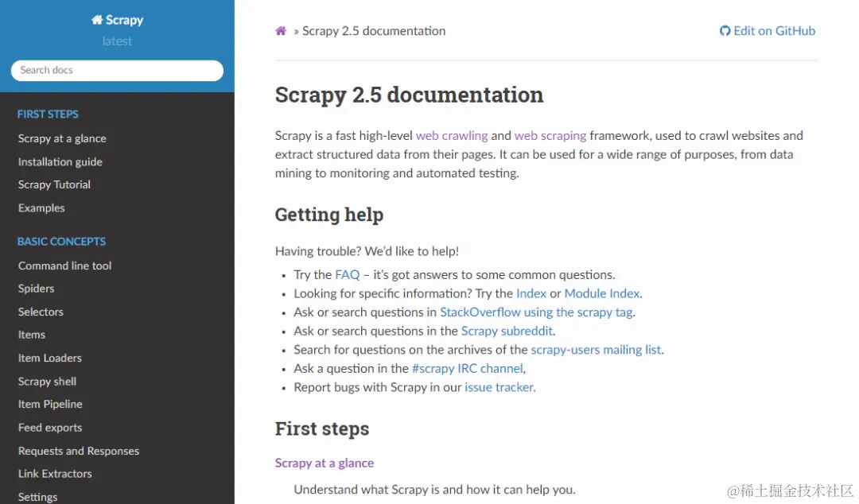Viewport: 859px width, 504px height.
Task: Navigate to Selectors
Action: [41, 312]
